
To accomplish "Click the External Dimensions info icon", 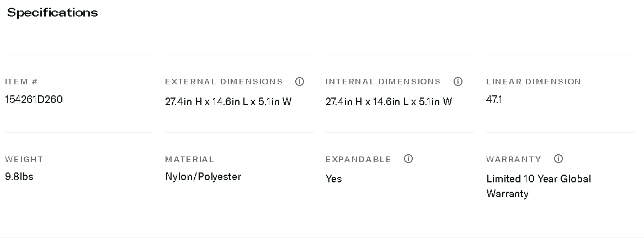I will coord(300,82).
